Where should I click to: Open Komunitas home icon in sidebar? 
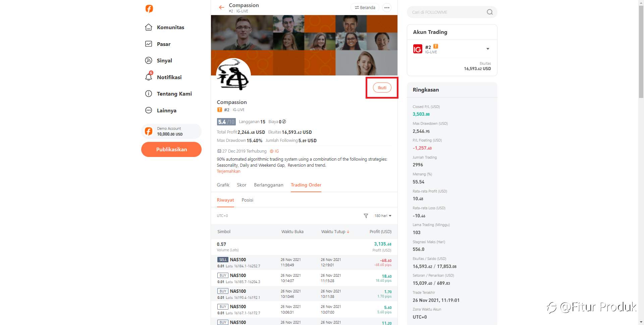point(149,27)
